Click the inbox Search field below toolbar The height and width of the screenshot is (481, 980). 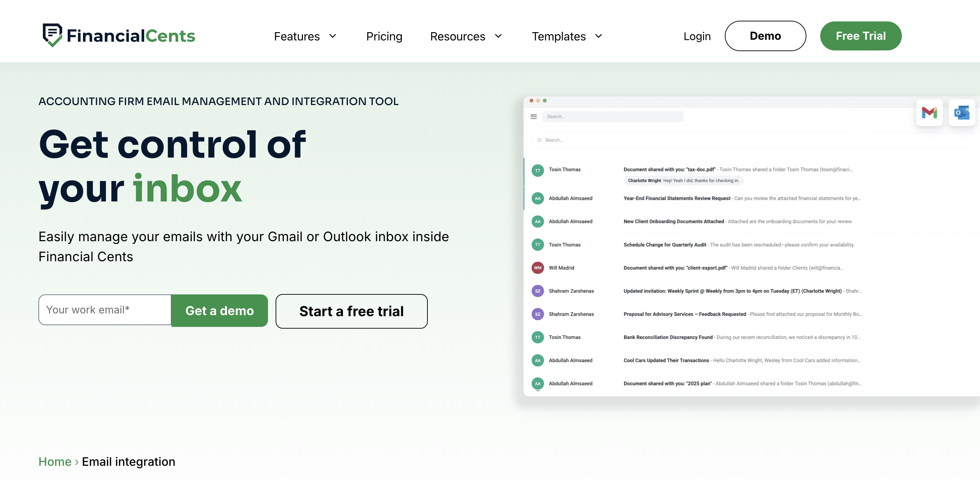coord(752,140)
